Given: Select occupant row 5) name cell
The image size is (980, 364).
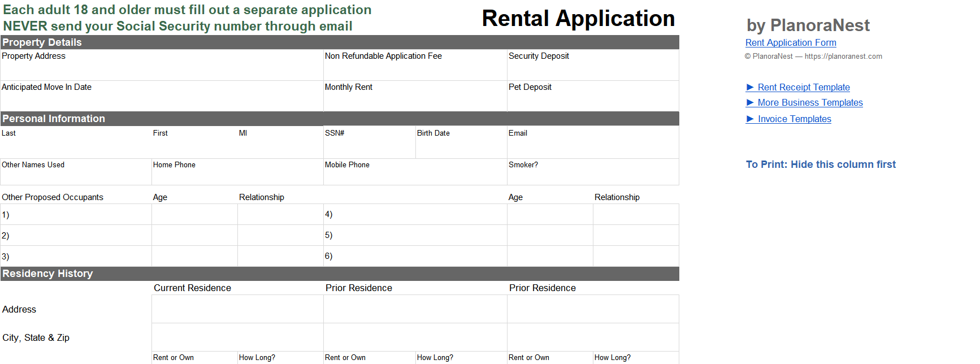Looking at the screenshot, I should tap(415, 235).
